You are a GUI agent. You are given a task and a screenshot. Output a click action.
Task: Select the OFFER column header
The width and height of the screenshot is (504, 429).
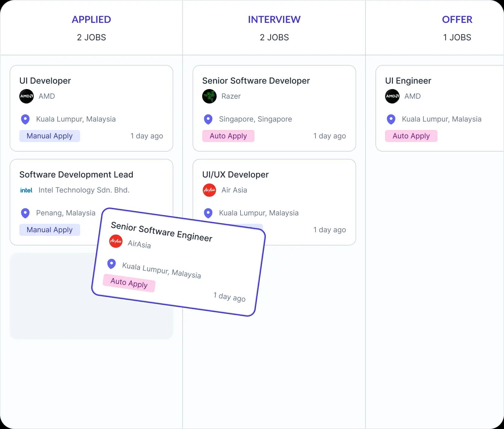[x=457, y=20]
